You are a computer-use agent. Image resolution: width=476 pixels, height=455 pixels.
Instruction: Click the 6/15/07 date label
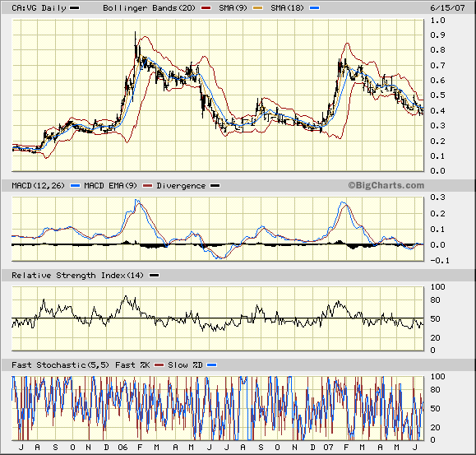click(447, 8)
